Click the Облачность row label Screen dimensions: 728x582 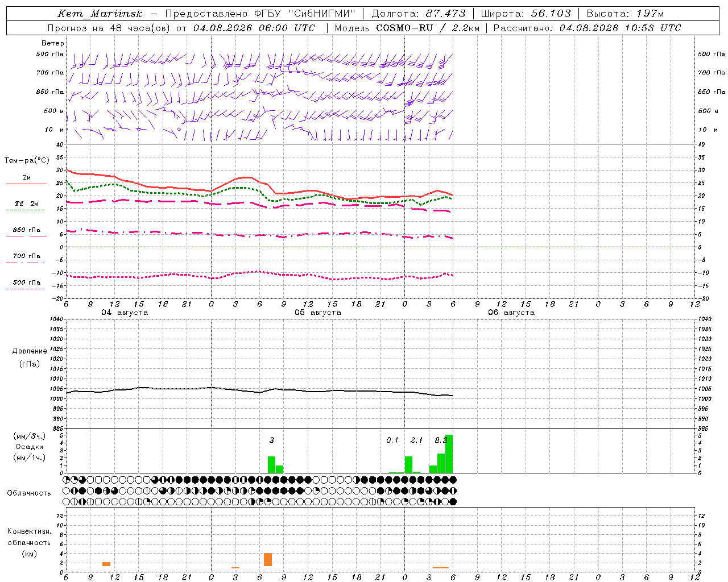click(x=29, y=493)
